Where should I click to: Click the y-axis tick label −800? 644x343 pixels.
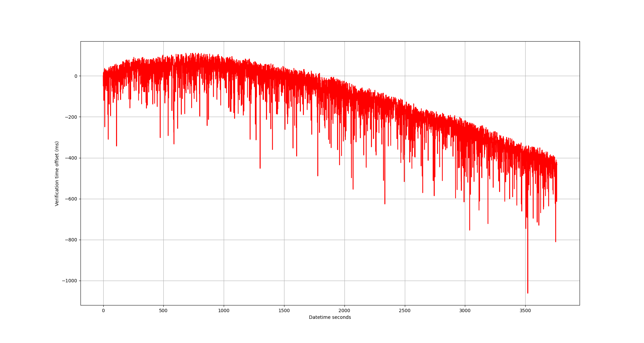[71, 240]
